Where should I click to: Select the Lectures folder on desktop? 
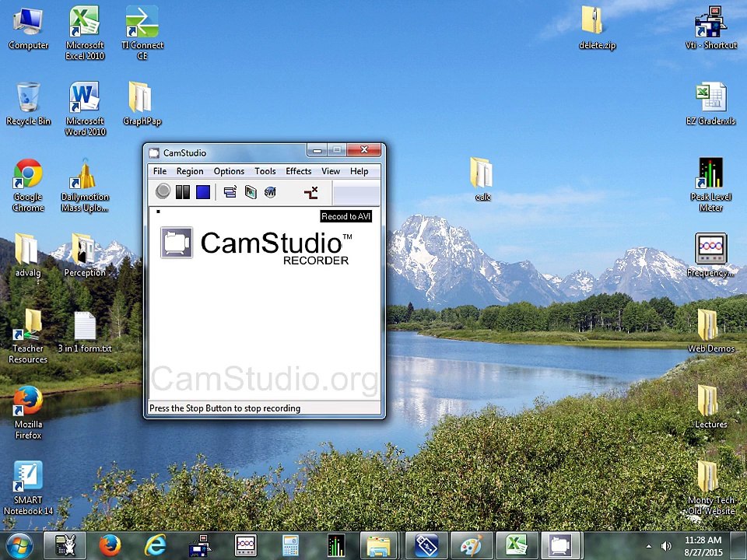tap(710, 406)
